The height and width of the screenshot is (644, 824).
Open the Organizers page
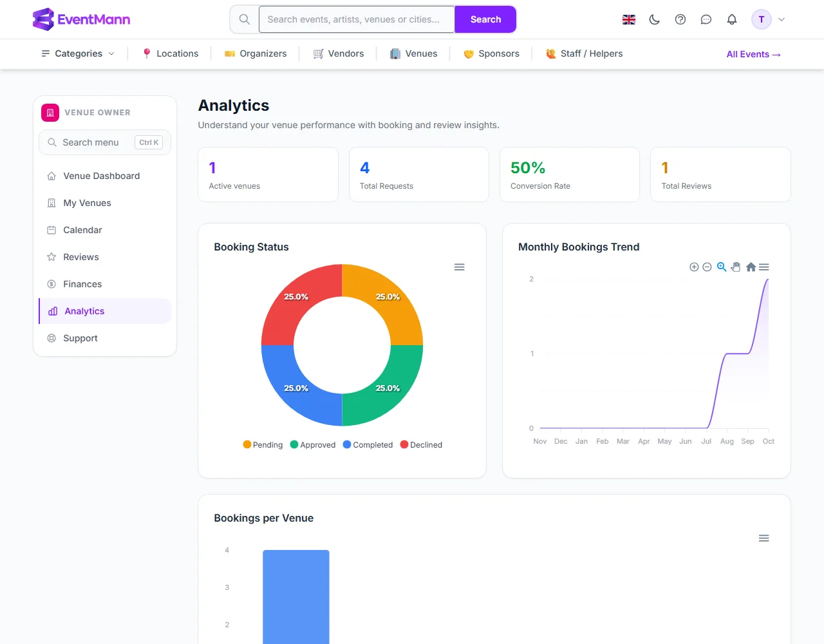(256, 53)
